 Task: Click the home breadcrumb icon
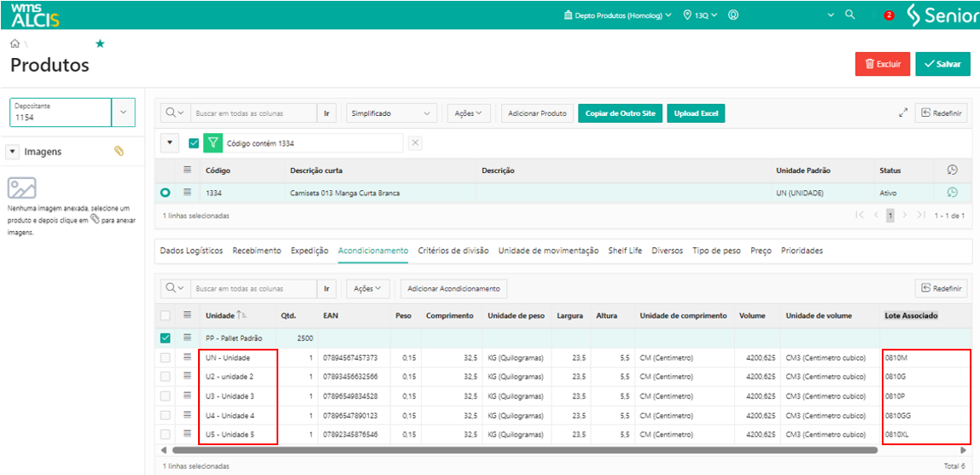15,43
